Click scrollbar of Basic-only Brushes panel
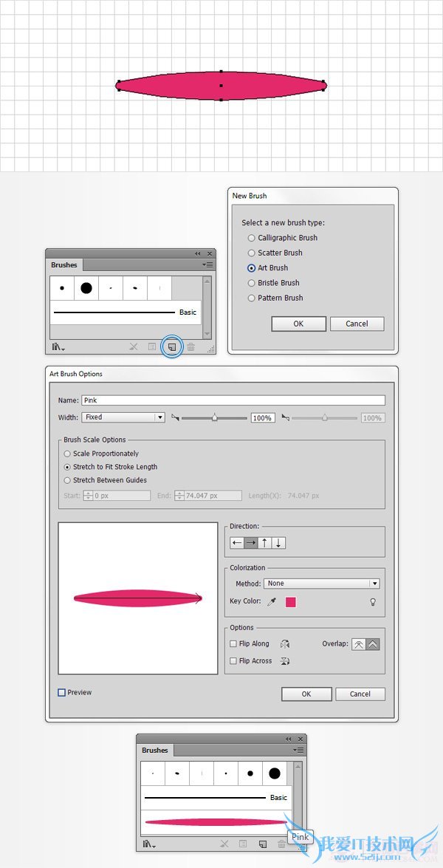 tap(207, 308)
